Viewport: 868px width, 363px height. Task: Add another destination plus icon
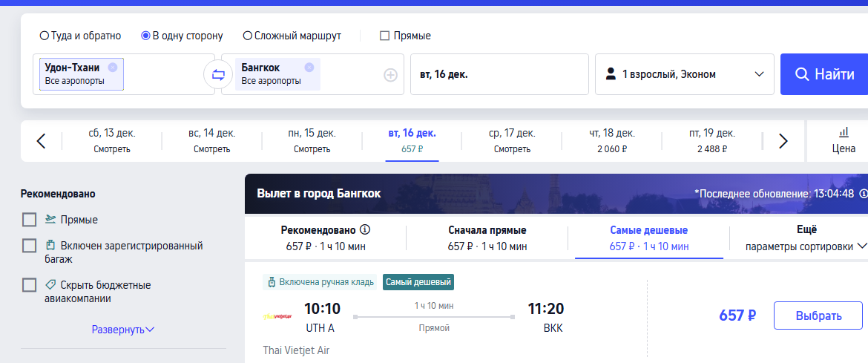(391, 75)
